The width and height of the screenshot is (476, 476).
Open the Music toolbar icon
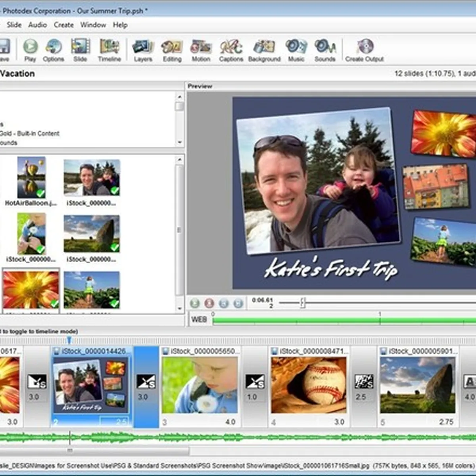(296, 47)
